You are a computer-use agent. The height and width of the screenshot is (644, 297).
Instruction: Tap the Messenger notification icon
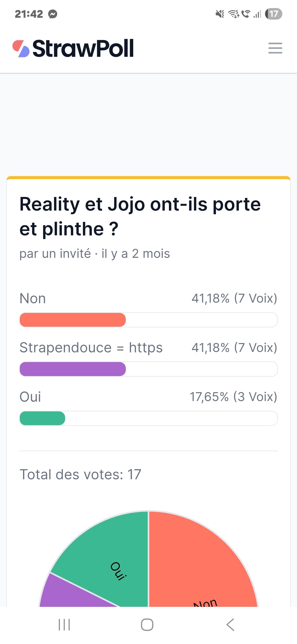pyautogui.click(x=53, y=14)
